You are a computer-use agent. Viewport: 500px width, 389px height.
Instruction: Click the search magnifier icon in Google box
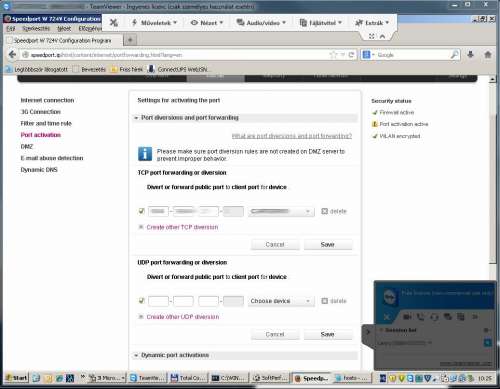pyautogui.click(x=455, y=55)
